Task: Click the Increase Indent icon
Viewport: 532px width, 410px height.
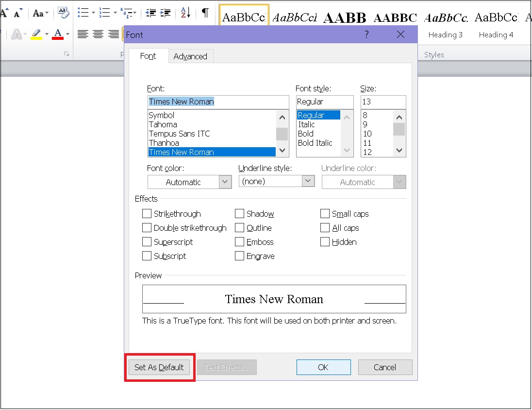Action: (x=166, y=13)
